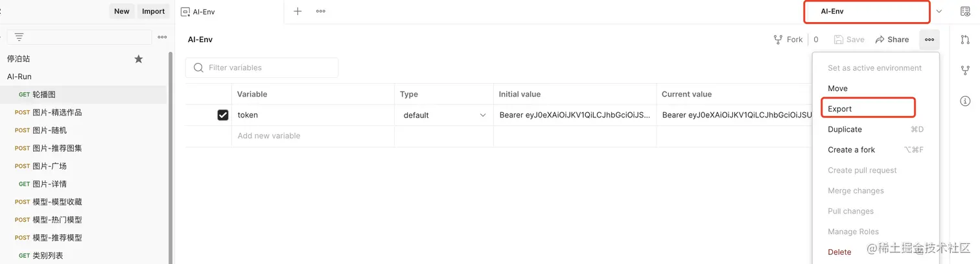
Task: Uncheck the token variable checkbox
Action: tap(223, 115)
